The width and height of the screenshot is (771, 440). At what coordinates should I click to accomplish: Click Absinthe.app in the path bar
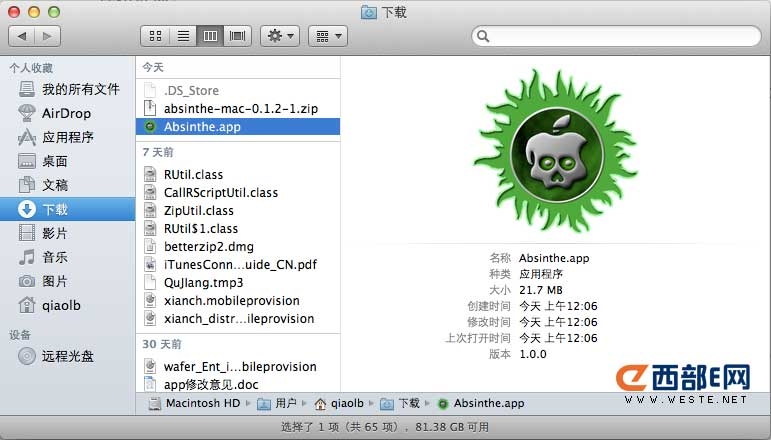[481, 404]
